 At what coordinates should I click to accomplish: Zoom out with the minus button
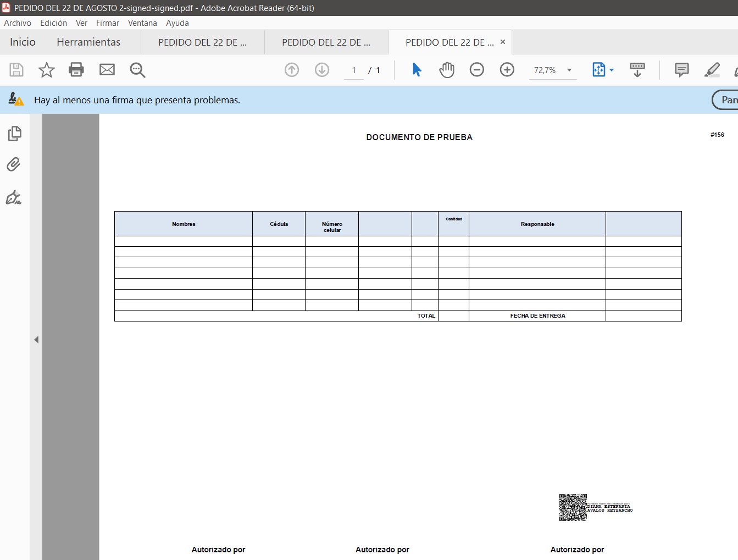coord(477,70)
